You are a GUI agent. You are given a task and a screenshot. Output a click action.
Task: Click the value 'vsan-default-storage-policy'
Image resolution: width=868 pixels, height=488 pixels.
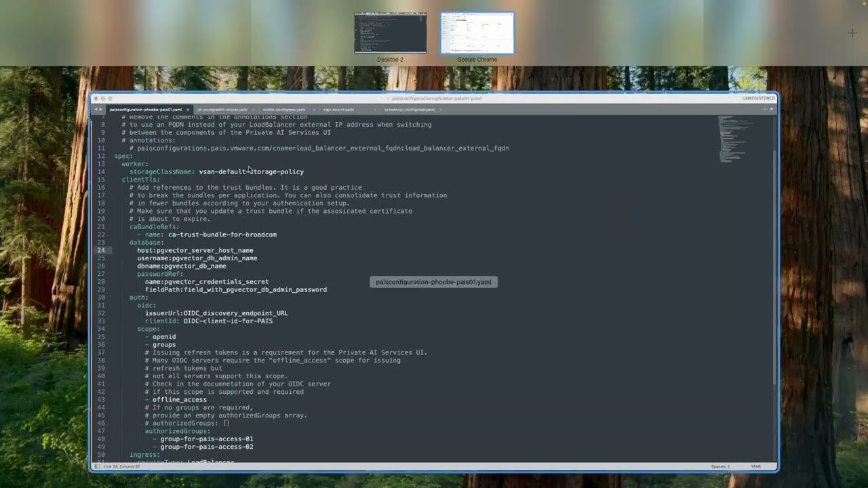[x=252, y=171]
